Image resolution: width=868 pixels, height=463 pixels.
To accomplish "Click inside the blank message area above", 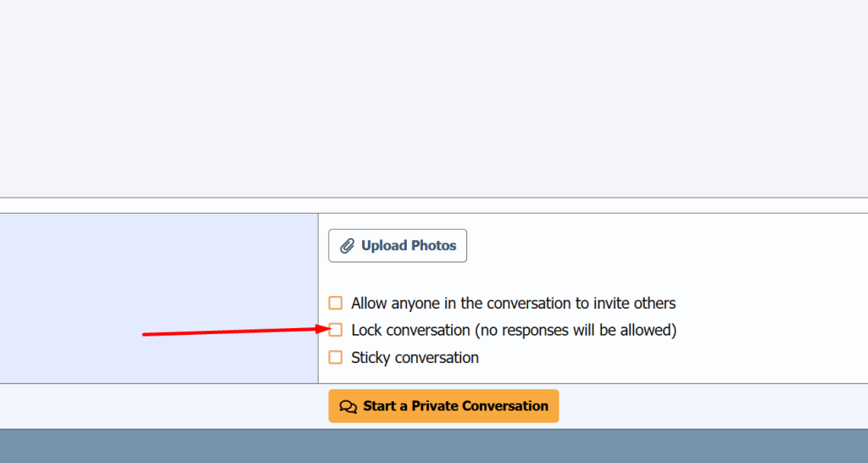I will coord(434,93).
